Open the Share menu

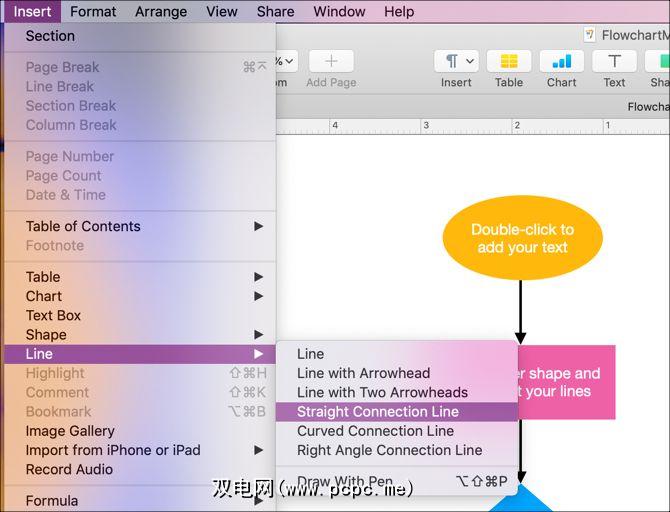point(275,11)
